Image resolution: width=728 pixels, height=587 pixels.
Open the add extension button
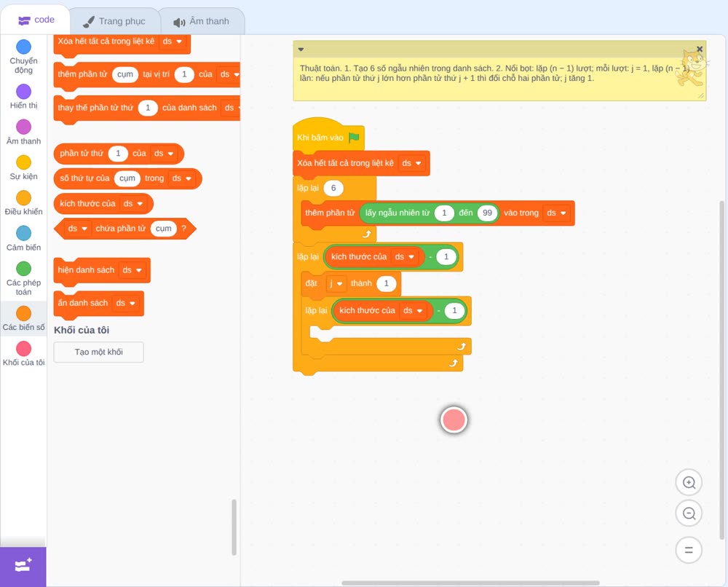click(x=23, y=567)
